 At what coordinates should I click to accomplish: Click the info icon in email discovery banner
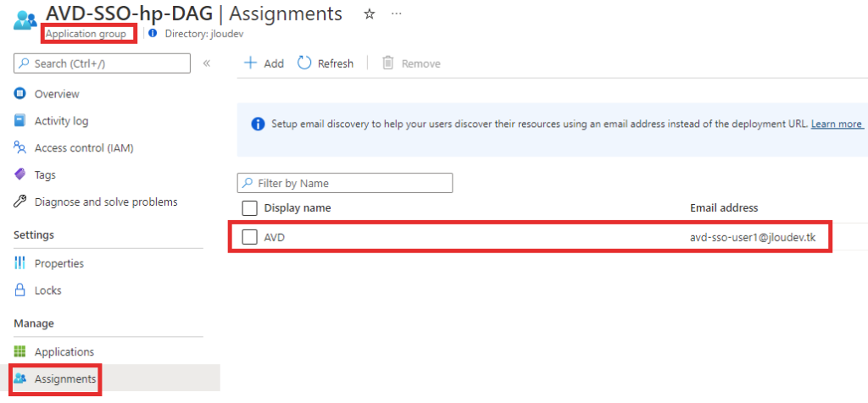point(258,124)
